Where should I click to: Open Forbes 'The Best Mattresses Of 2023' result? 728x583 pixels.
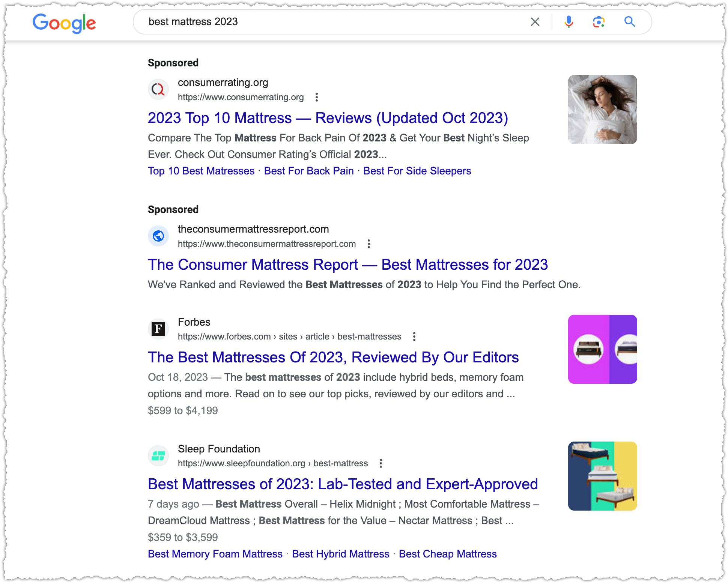333,357
